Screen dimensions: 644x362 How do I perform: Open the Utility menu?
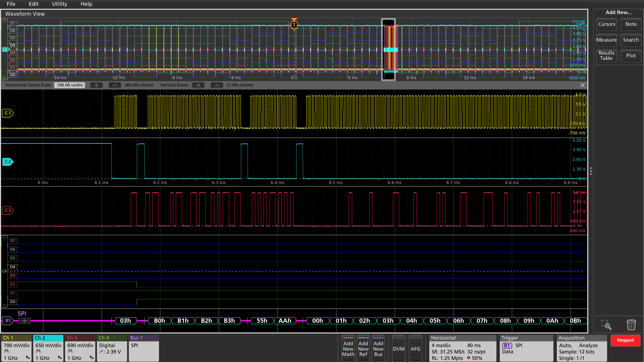click(x=59, y=4)
